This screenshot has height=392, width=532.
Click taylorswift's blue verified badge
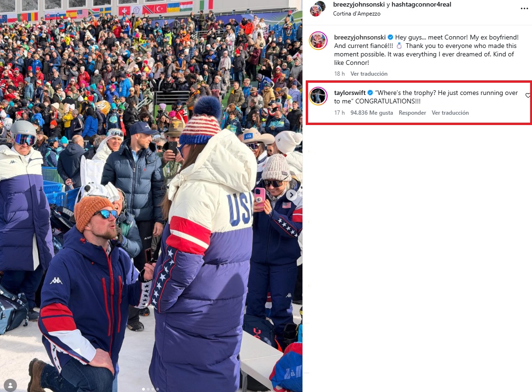(370, 93)
